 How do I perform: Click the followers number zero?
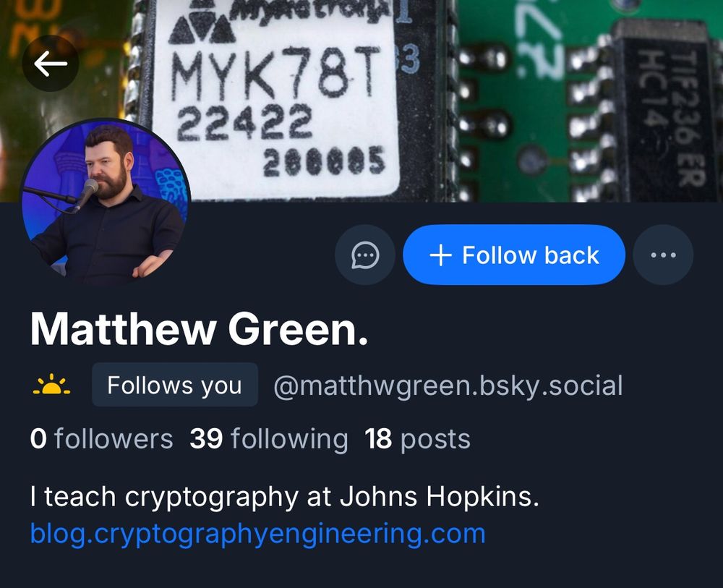38,438
